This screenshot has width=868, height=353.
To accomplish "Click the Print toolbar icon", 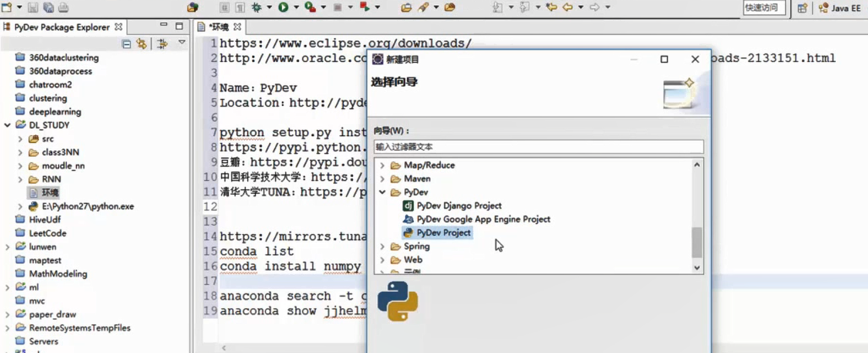I will (x=64, y=7).
